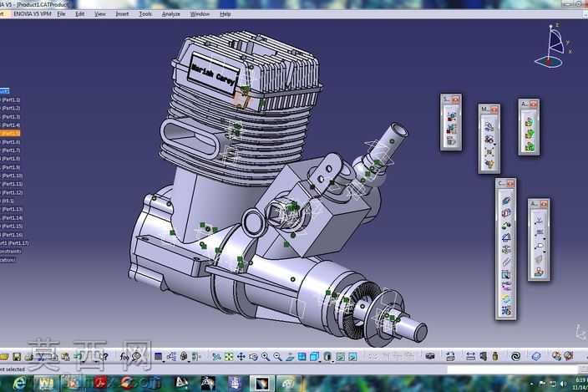588x392 pixels.
Task: Select the Snap tool in Move toolbar
Action: (489, 140)
